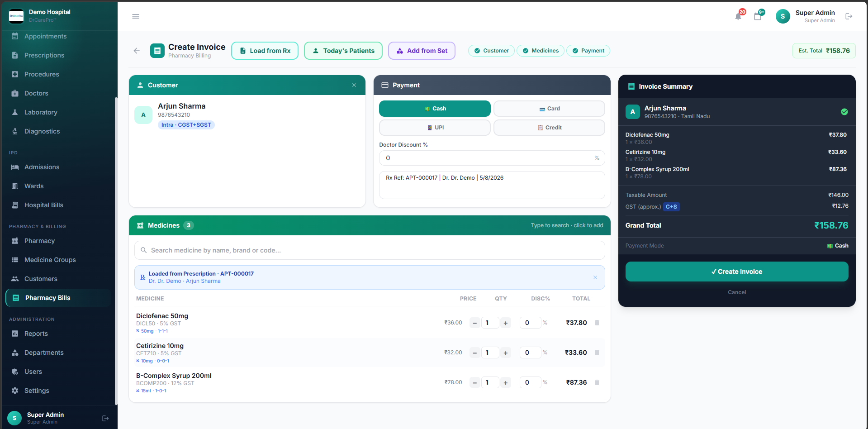Dismiss the Loaded from Prescription banner

tap(595, 277)
